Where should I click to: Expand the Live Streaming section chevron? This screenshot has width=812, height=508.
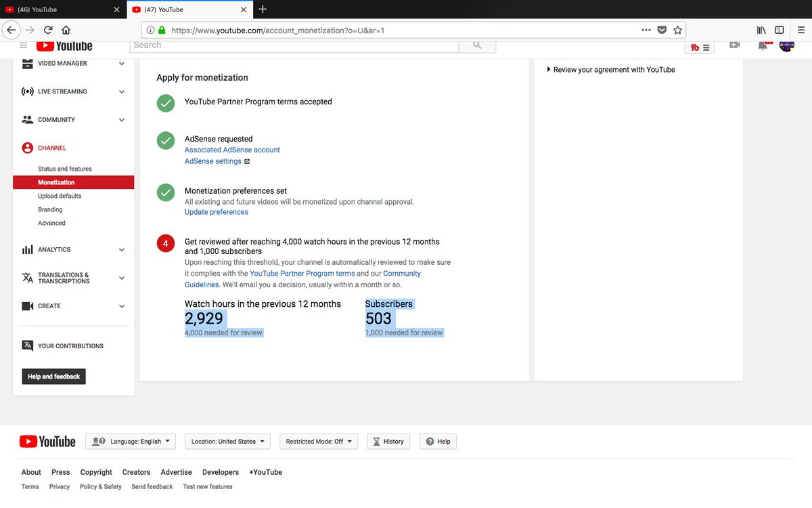(x=122, y=91)
